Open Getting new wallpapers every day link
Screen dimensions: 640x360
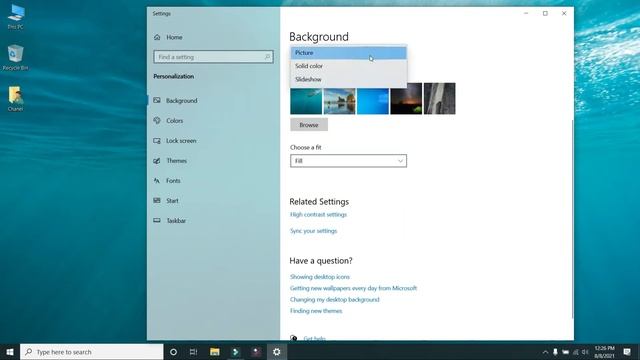point(353,288)
